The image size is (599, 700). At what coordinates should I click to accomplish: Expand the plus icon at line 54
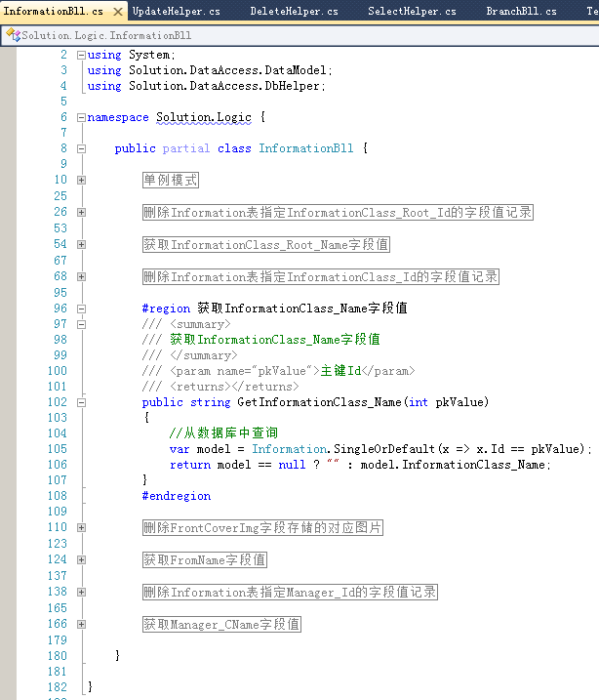point(82,244)
